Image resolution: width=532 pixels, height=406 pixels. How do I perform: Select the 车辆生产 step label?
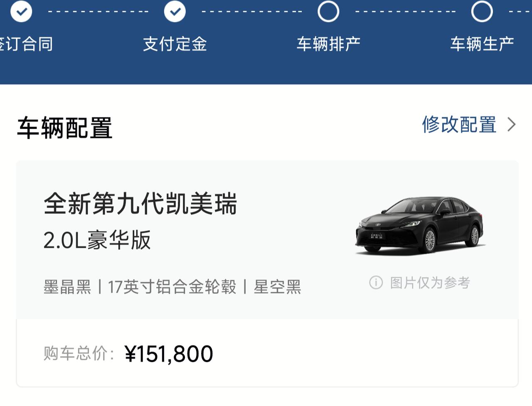pos(482,44)
